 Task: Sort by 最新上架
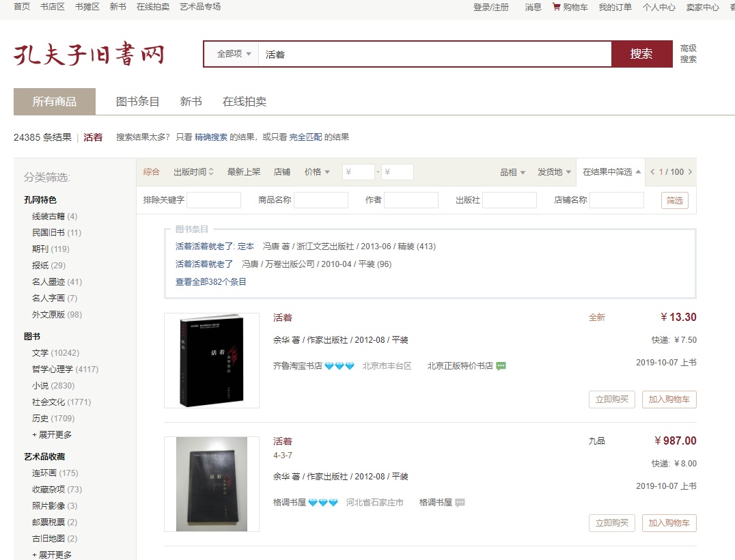tap(244, 172)
